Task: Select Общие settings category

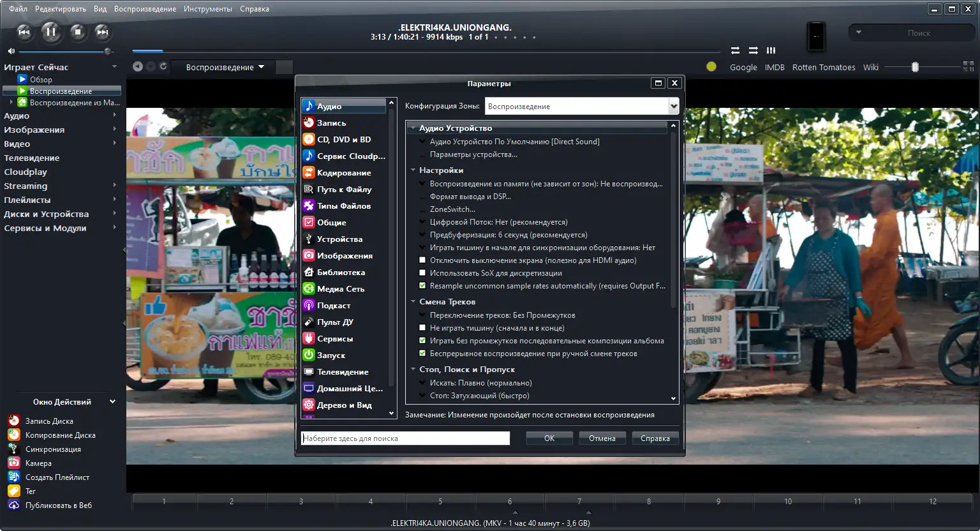Action: [x=344, y=222]
